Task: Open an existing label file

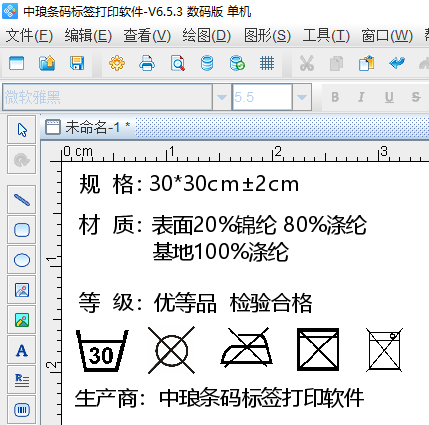Action: coord(47,63)
